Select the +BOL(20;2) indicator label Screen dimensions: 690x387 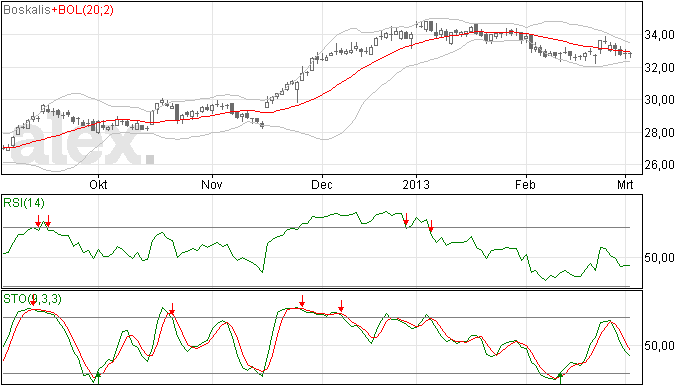[82, 10]
